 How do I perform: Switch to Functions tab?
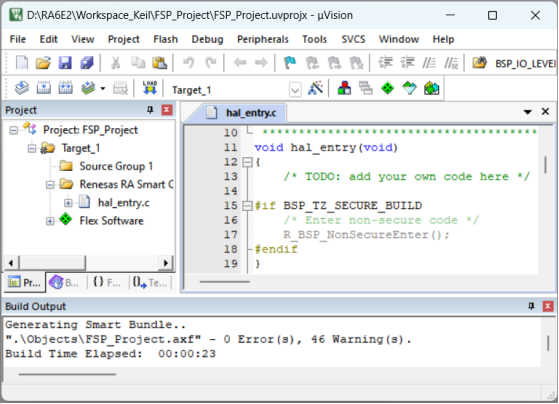point(107,283)
